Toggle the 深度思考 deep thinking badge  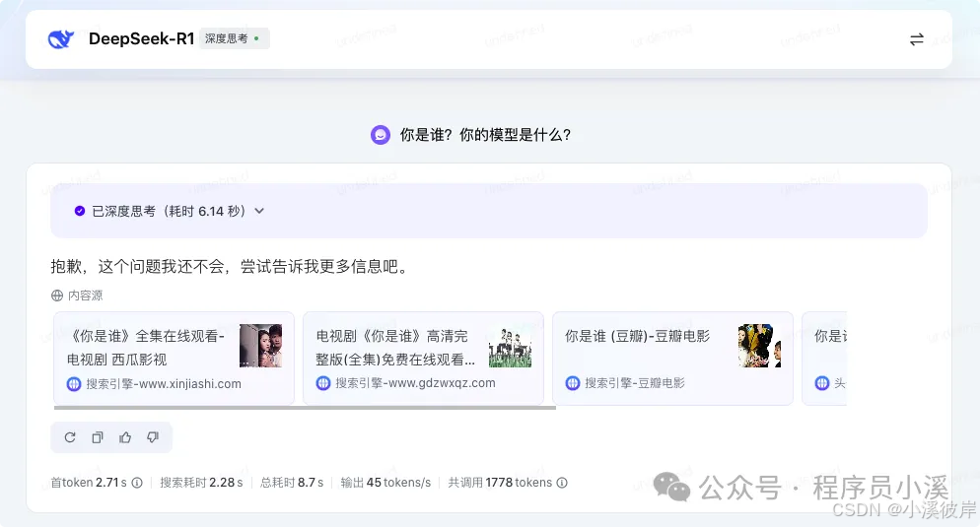tap(235, 38)
